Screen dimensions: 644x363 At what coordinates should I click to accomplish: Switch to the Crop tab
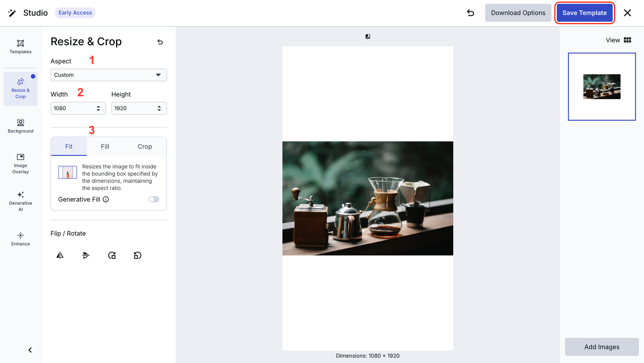pyautogui.click(x=145, y=147)
